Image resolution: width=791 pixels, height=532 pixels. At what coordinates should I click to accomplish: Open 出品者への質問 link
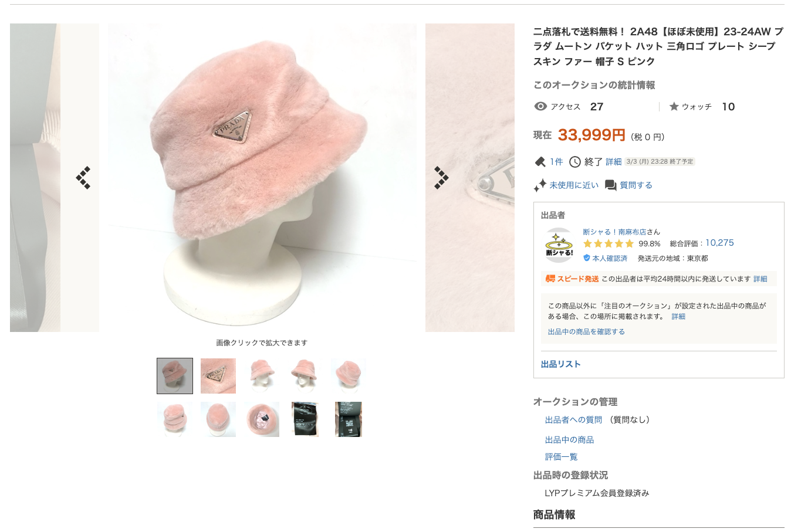click(x=573, y=420)
